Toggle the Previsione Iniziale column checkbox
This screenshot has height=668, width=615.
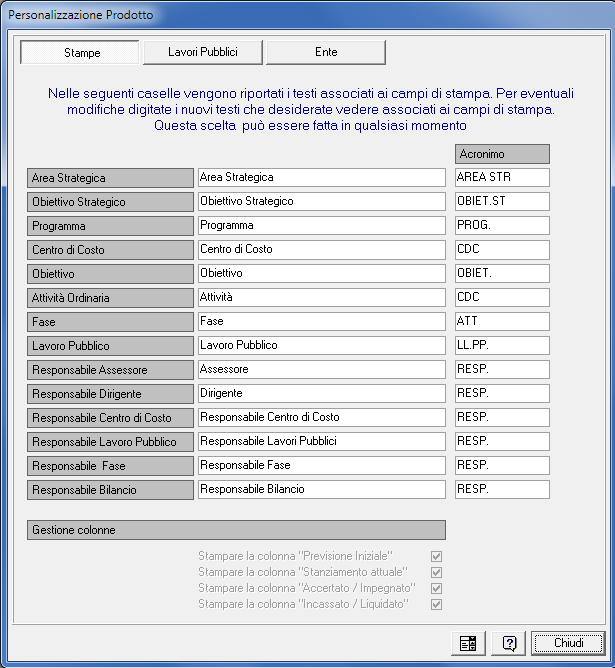click(x=436, y=556)
